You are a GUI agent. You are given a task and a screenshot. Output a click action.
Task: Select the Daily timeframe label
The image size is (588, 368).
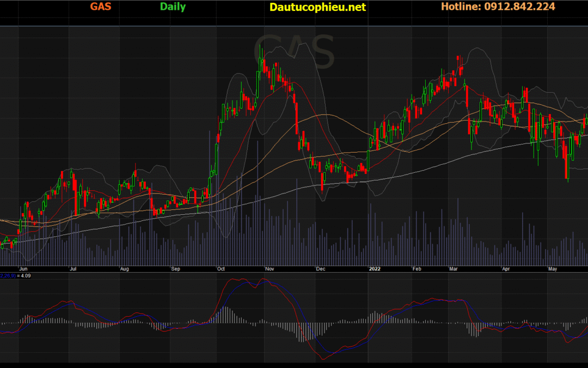pyautogui.click(x=173, y=7)
